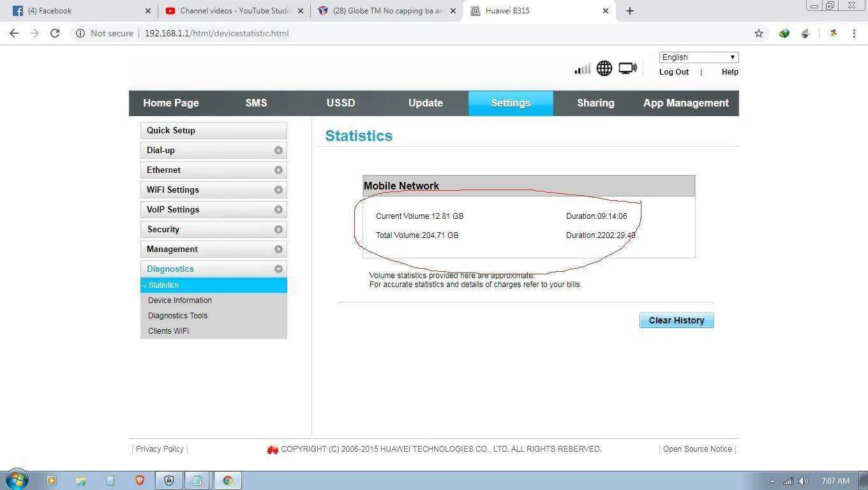Expand the Security section
Screen dimensions: 868x490
[213, 229]
